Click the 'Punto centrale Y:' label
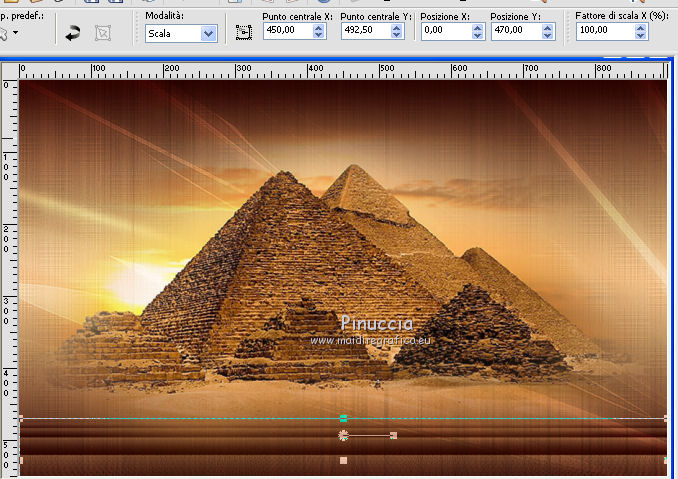The width and height of the screenshot is (678, 479). tap(376, 16)
